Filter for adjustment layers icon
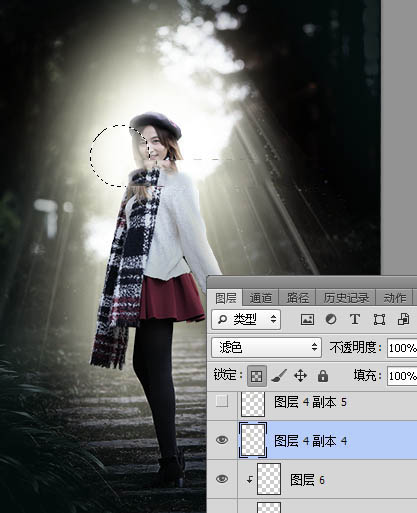Image resolution: width=417 pixels, height=513 pixels. click(x=331, y=319)
